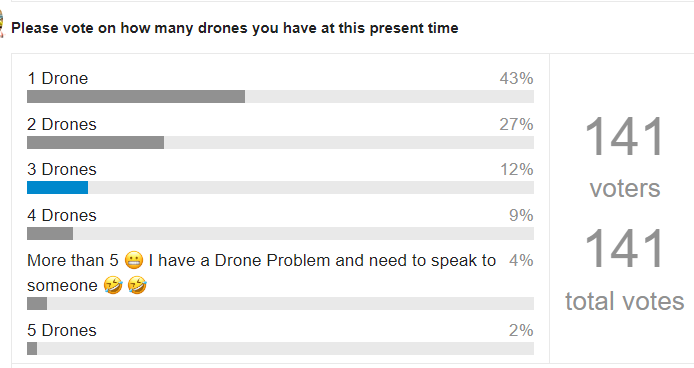The image size is (694, 368).
Task: Select the '5 Drones' poll option label
Action: [x=62, y=331]
